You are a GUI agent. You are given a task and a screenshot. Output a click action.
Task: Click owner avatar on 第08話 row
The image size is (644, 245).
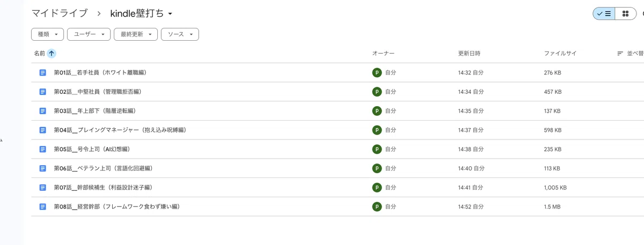click(377, 206)
